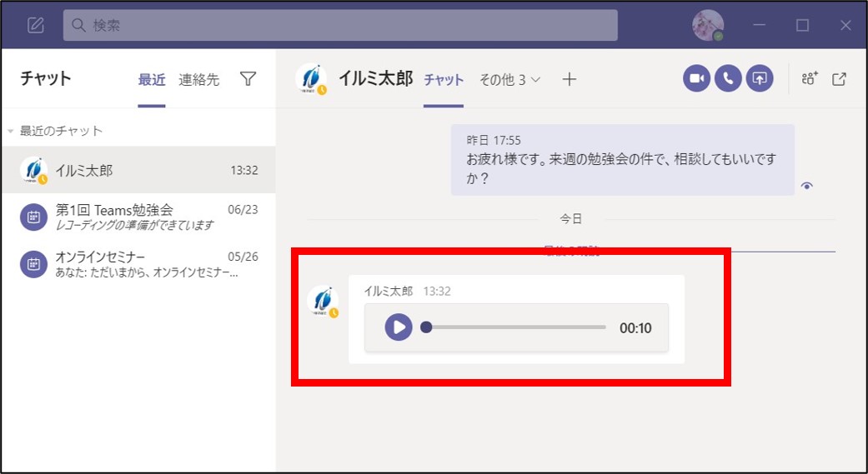The image size is (868, 474).
Task: Collapse the 最近のチャット section
Action: click(11, 131)
